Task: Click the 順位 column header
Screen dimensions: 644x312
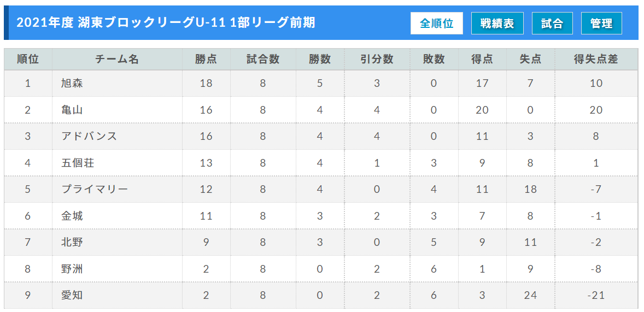Action: tap(28, 60)
